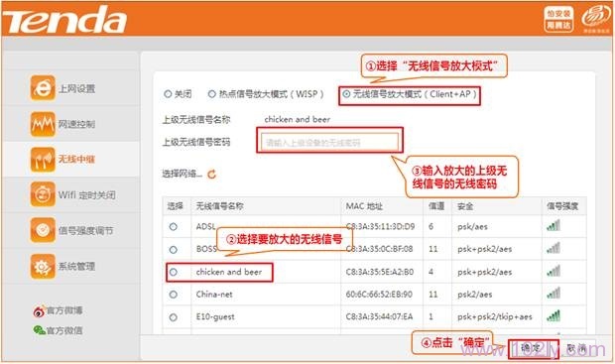Refresh network list with orange arrow icon

click(x=212, y=175)
